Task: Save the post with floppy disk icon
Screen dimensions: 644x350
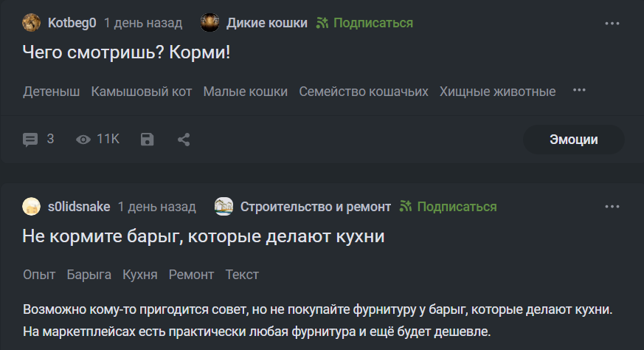Action: pos(148,139)
